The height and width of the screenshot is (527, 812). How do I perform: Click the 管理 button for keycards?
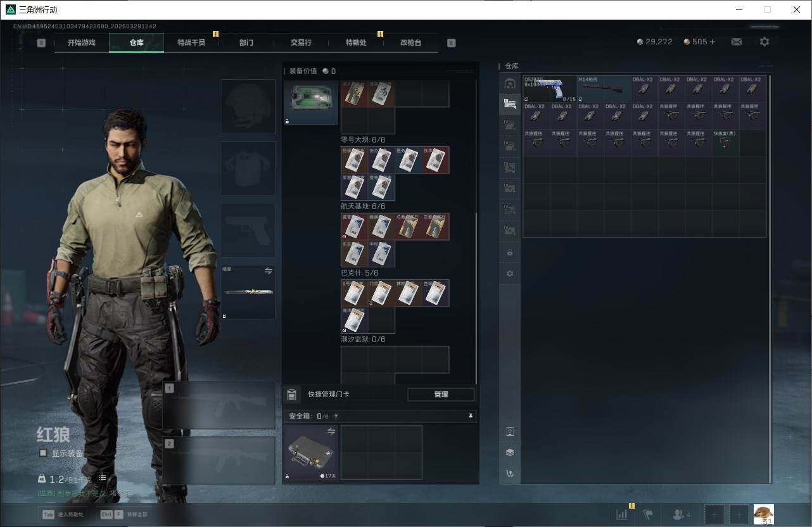441,394
